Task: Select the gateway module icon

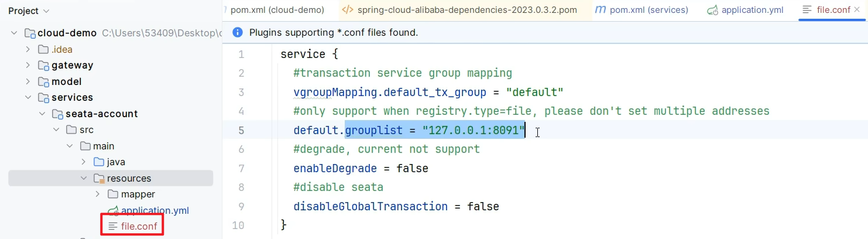Action: pyautogui.click(x=43, y=66)
